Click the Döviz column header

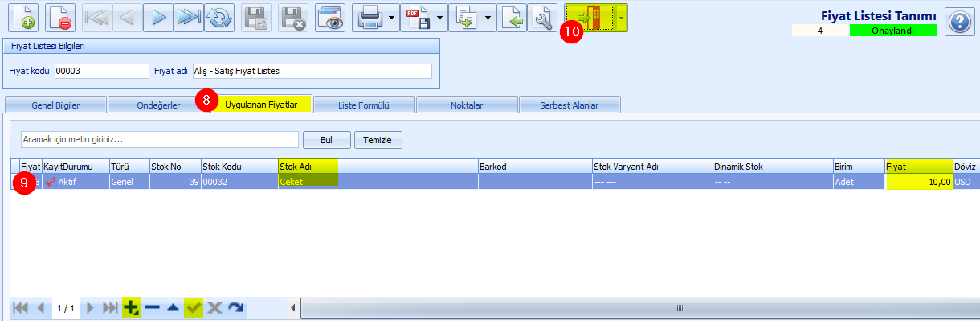(x=966, y=167)
